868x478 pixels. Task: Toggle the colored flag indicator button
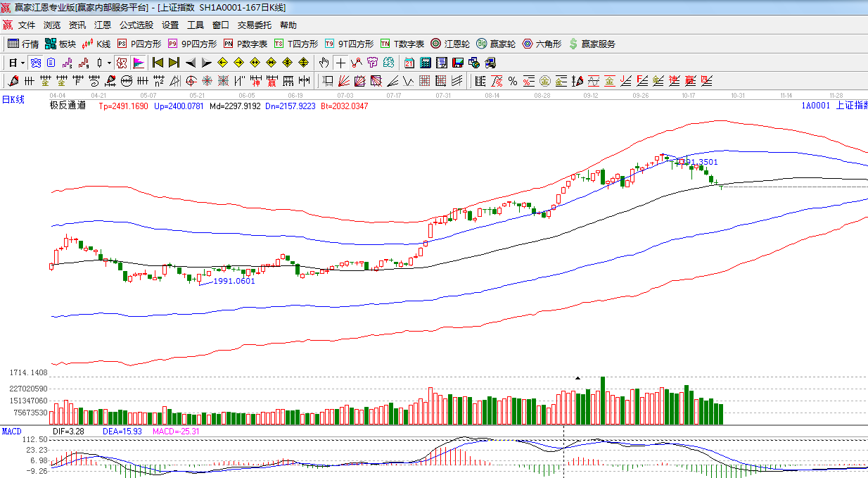pyautogui.click(x=138, y=63)
